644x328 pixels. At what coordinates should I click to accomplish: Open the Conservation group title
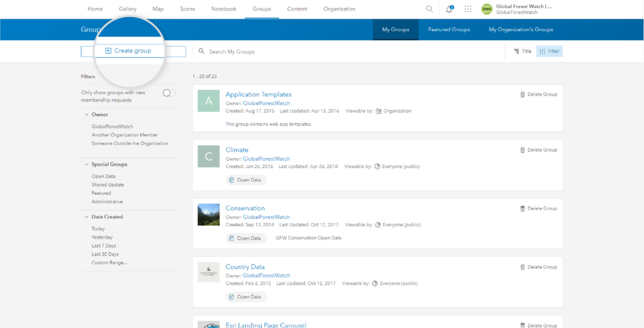pos(245,208)
